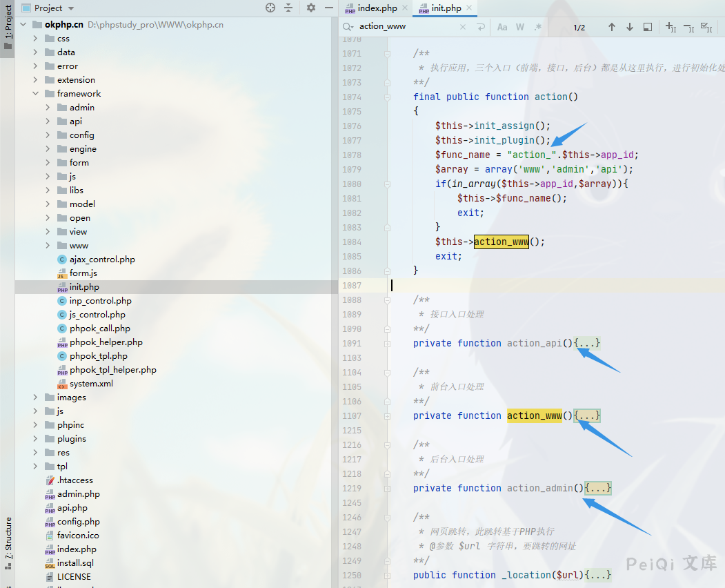Open the Structure tool window side tab
This screenshot has width=725, height=588.
point(8,538)
